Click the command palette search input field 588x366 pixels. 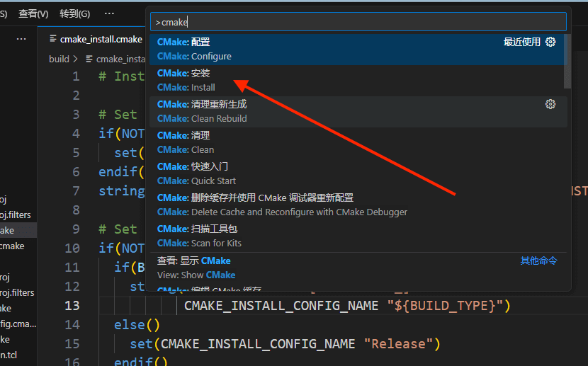(x=358, y=22)
